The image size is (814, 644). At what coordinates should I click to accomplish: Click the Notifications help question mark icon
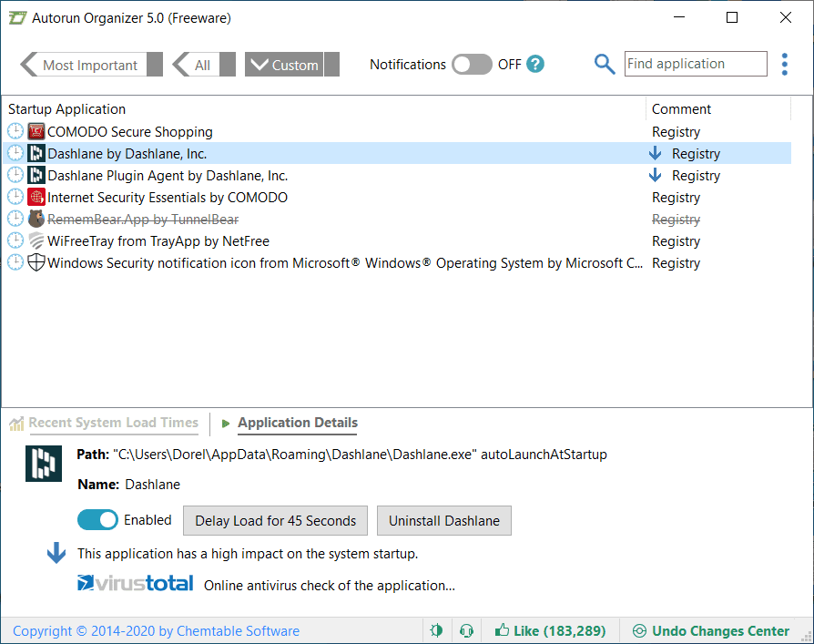[x=535, y=65]
